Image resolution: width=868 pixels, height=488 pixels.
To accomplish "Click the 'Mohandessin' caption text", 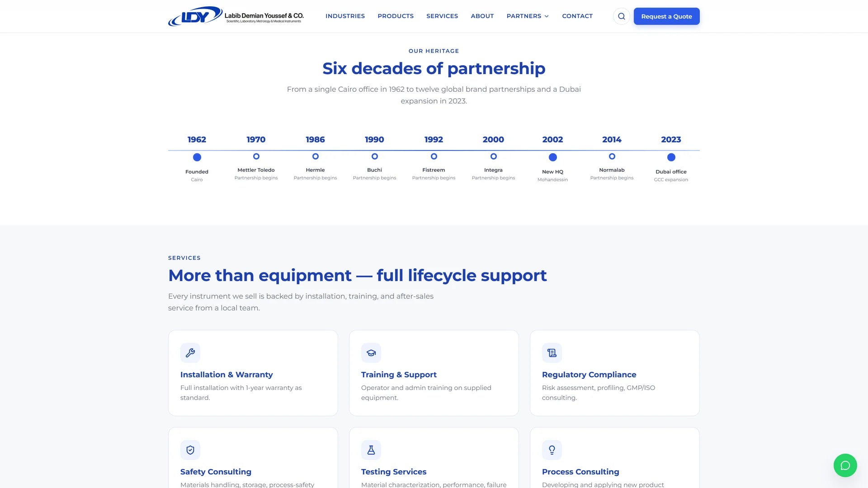I will 552,180.
